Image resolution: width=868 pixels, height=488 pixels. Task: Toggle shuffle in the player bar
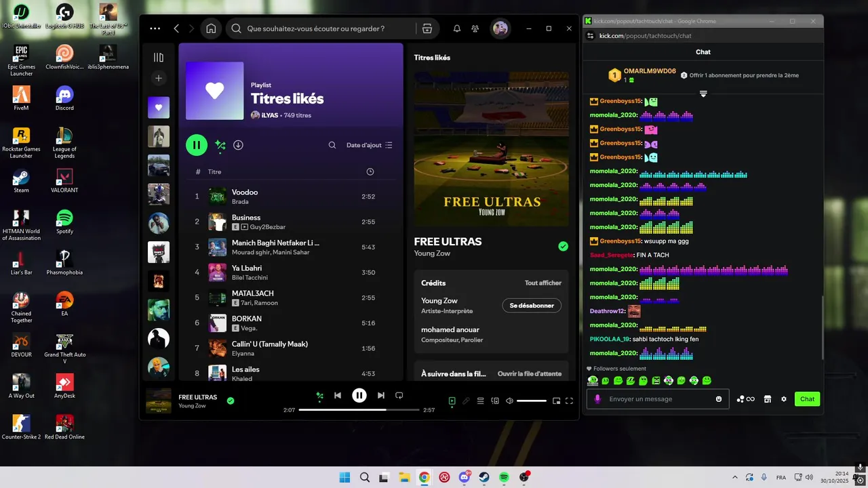click(x=319, y=395)
